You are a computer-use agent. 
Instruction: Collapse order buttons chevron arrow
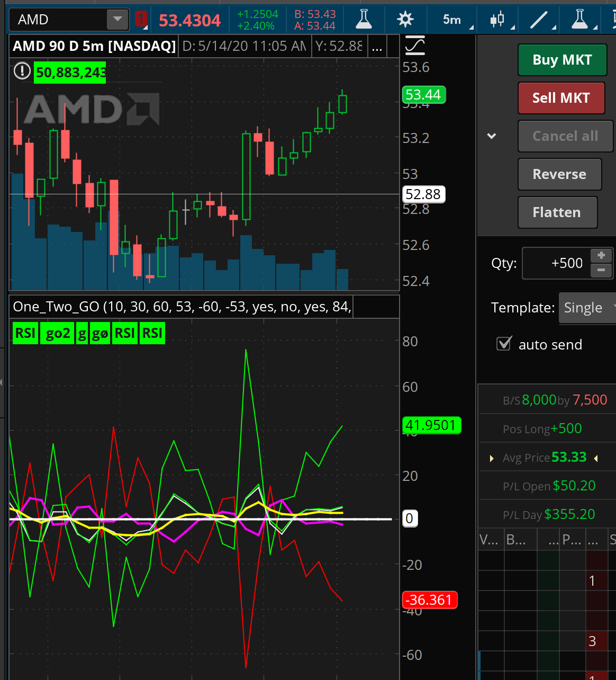click(x=492, y=136)
